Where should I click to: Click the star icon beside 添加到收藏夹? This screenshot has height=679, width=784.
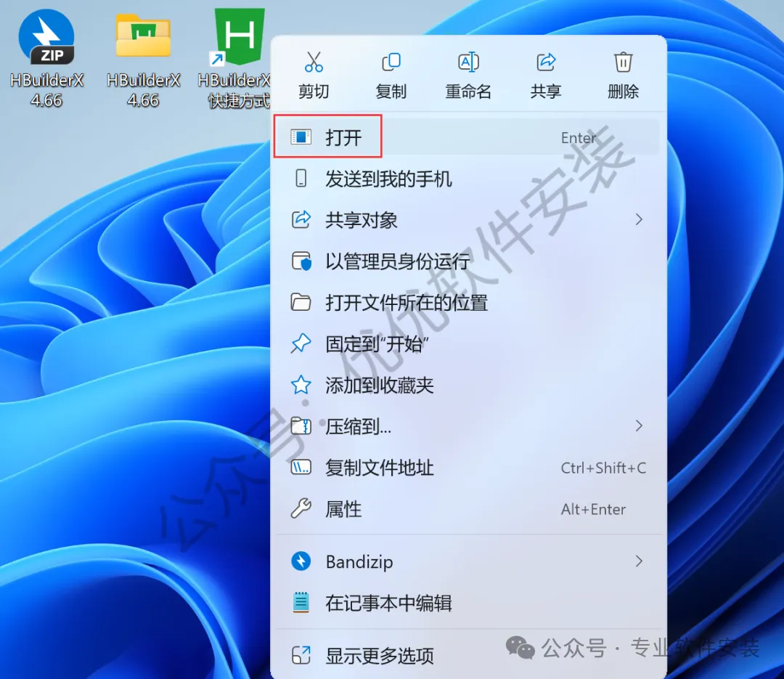301,385
